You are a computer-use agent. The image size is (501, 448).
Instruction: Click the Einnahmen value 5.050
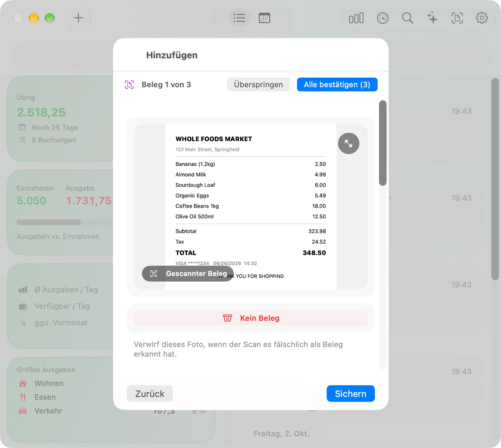pyautogui.click(x=31, y=201)
